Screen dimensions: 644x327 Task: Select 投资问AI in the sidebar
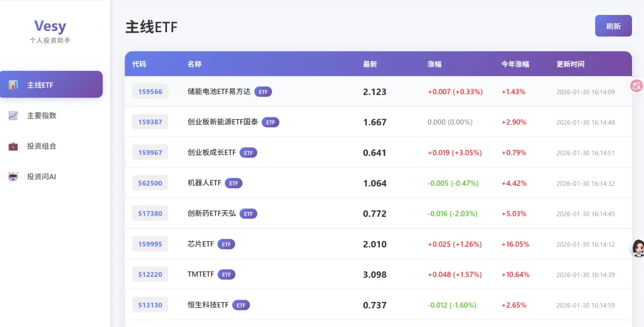coord(51,176)
